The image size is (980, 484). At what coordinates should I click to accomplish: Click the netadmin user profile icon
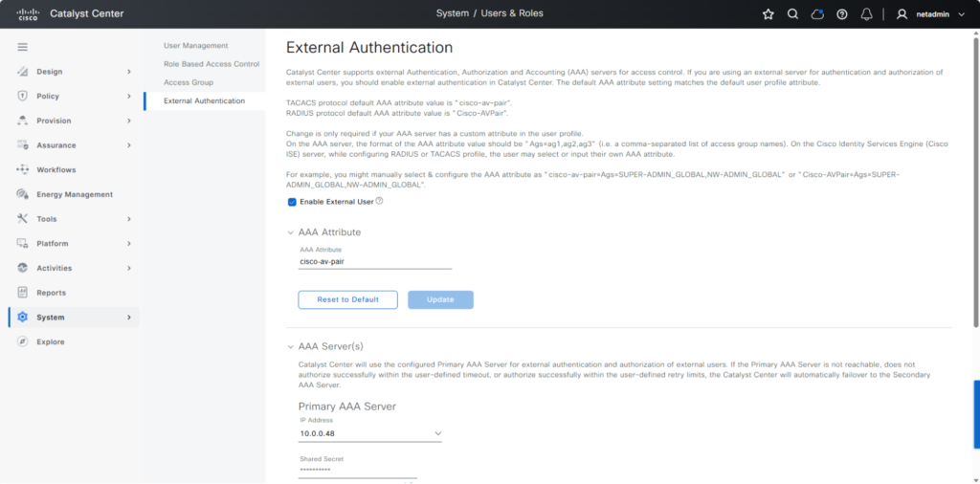(x=902, y=14)
